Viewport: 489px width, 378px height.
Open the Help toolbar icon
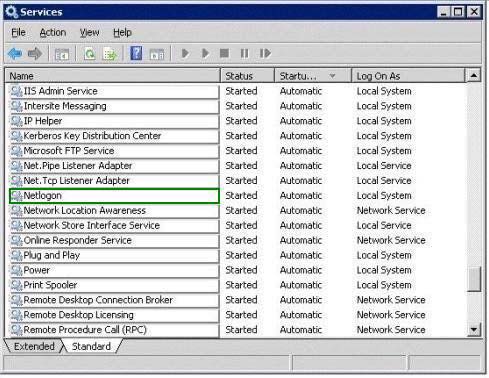pos(136,53)
